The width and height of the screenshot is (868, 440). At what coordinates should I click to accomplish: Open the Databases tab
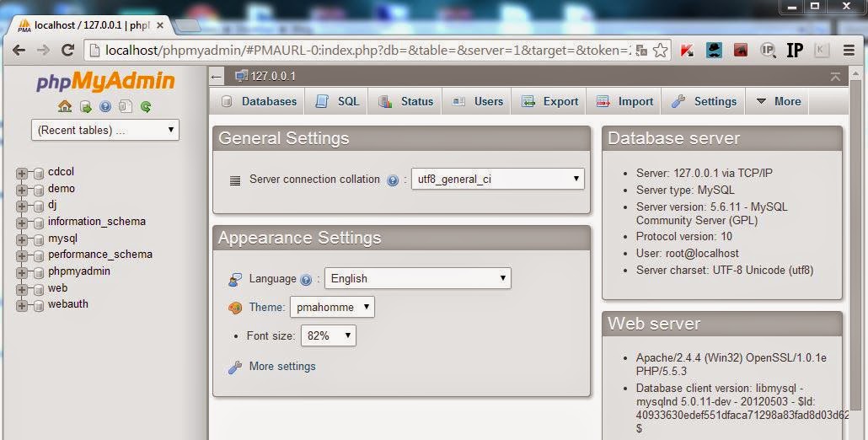point(257,101)
